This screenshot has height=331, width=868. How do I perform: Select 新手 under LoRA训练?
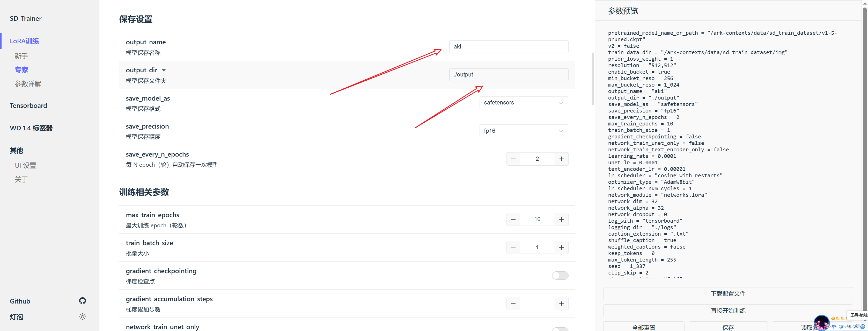coord(21,56)
